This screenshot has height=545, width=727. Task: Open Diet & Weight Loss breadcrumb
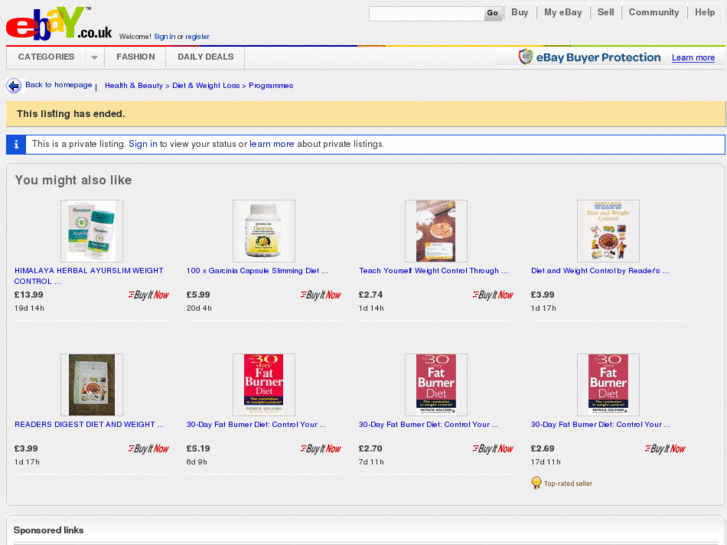point(206,86)
